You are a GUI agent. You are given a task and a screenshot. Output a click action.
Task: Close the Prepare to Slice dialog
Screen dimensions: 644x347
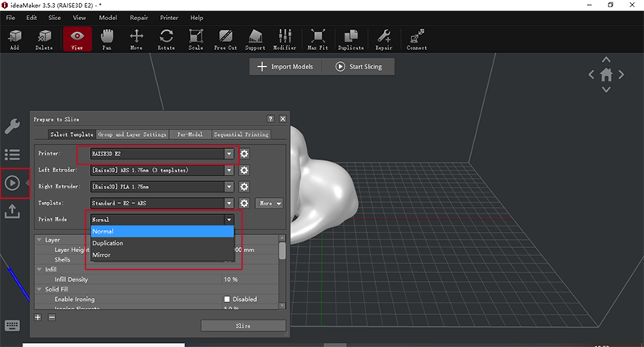tap(283, 118)
